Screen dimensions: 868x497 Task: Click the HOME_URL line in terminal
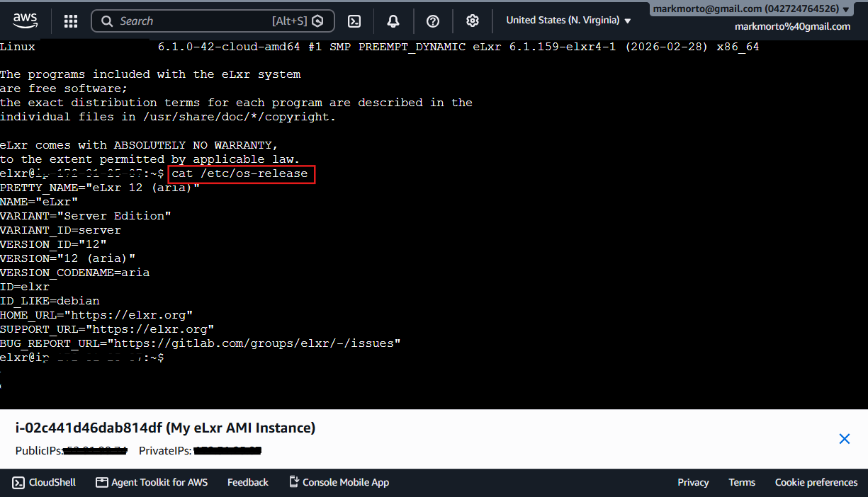tap(96, 315)
